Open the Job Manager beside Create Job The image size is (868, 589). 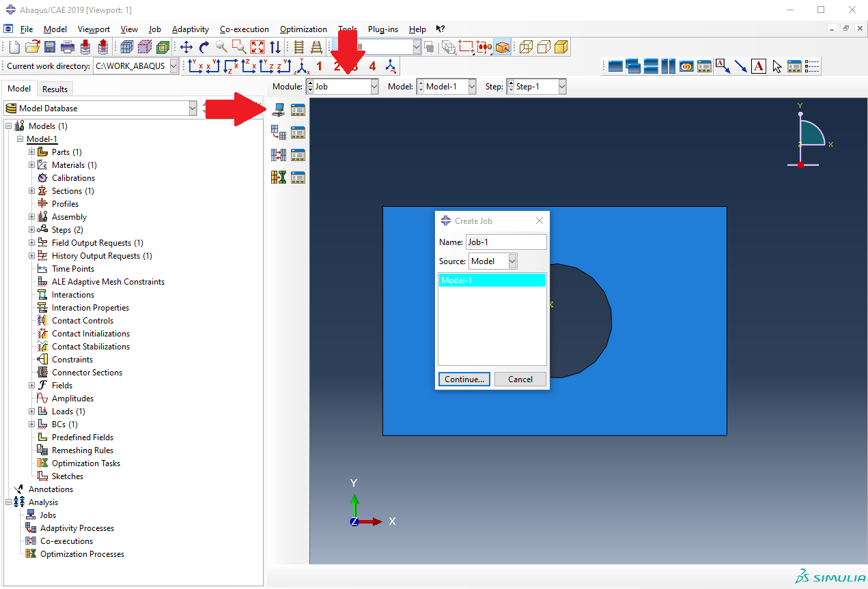(298, 109)
